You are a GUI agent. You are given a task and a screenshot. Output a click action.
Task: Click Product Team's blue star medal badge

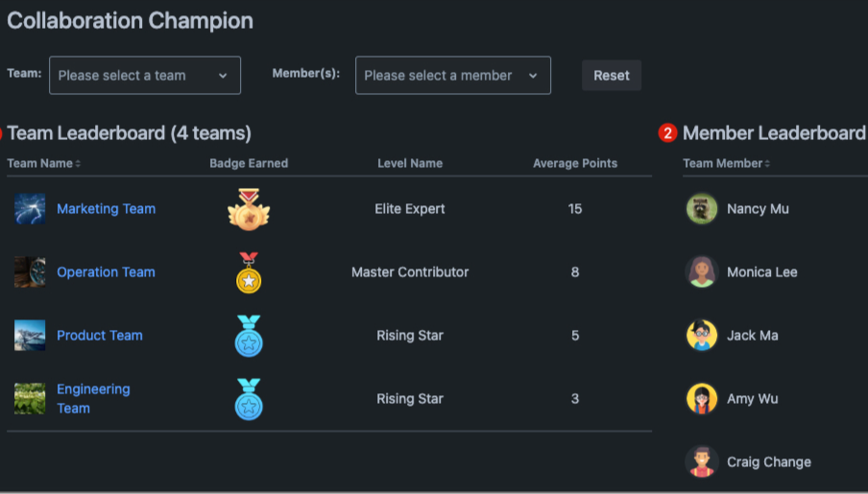tap(249, 336)
